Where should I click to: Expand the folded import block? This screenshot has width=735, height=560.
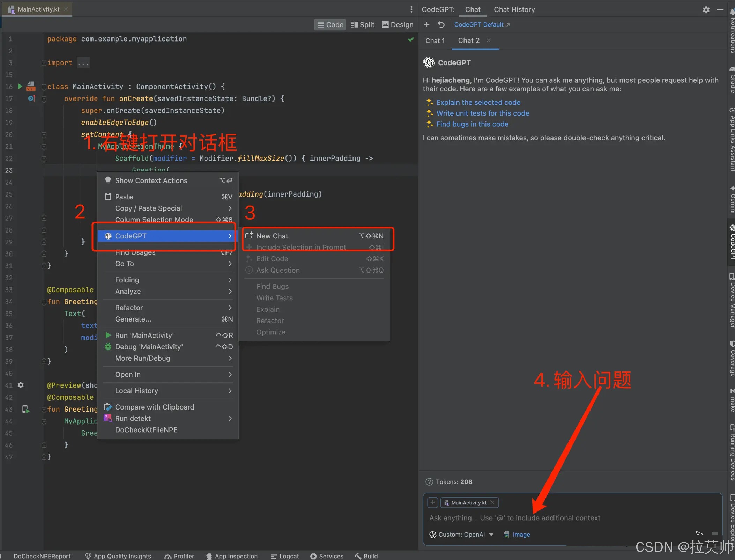[x=83, y=63]
